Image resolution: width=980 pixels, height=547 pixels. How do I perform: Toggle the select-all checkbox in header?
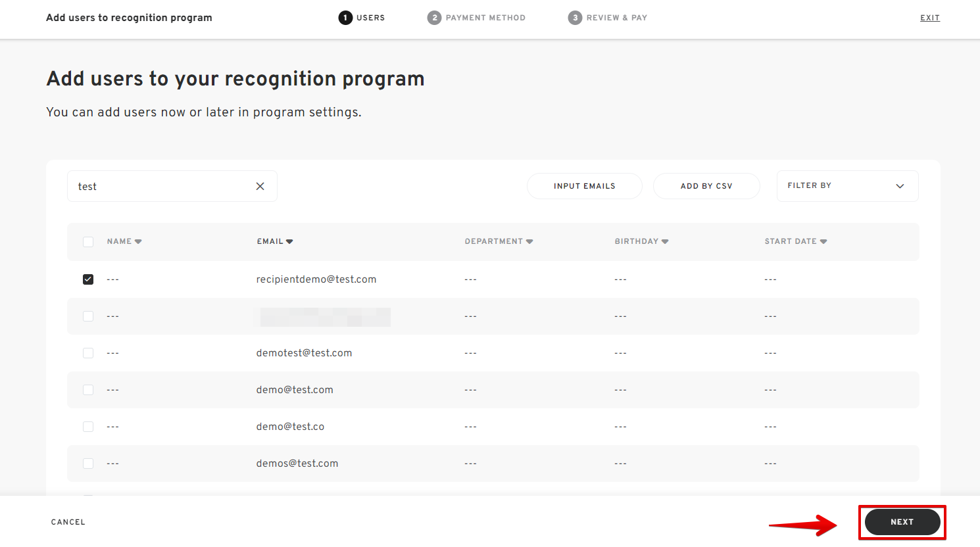tap(88, 242)
